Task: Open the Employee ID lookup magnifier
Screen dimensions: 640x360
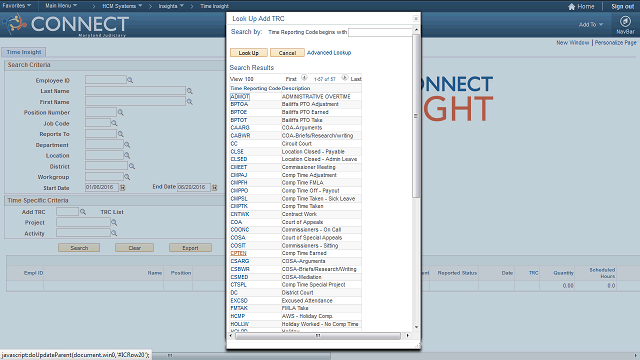Action: click(x=130, y=80)
